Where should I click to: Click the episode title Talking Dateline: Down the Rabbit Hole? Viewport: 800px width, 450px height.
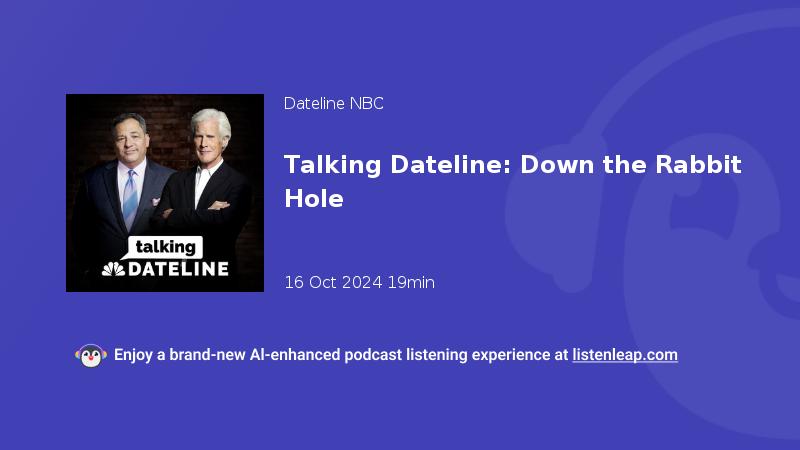[512, 181]
